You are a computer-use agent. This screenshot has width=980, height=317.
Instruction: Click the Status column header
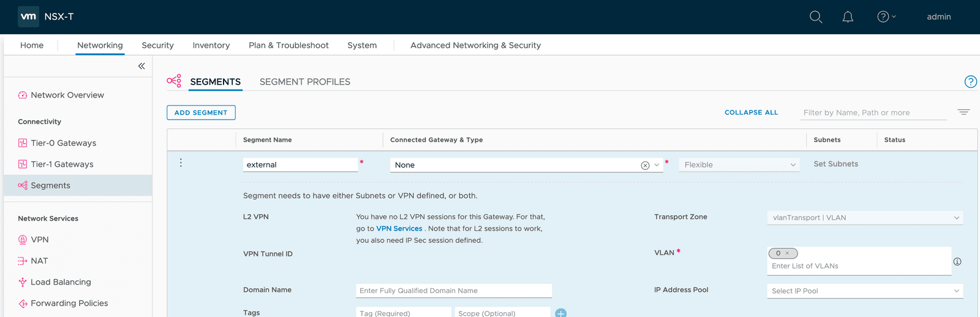coord(894,140)
